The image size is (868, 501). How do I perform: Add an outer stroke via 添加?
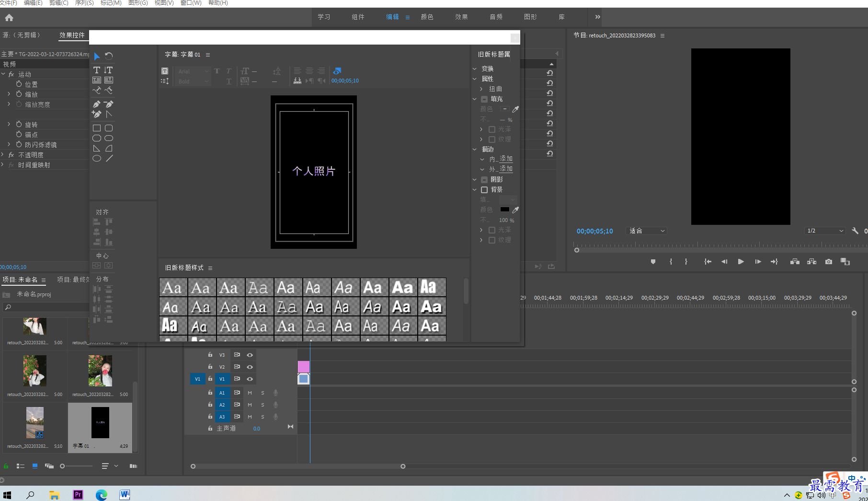(x=506, y=169)
